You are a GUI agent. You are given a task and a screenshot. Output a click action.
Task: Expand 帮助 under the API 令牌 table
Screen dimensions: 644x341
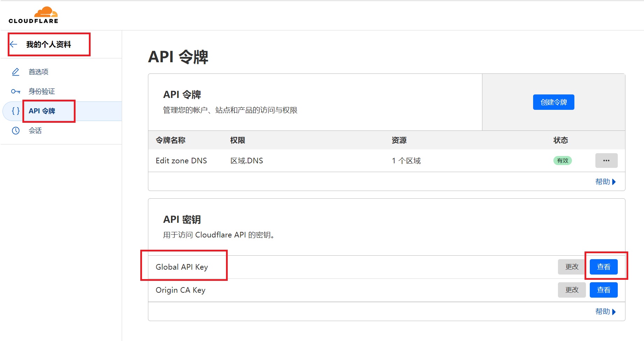(x=605, y=182)
